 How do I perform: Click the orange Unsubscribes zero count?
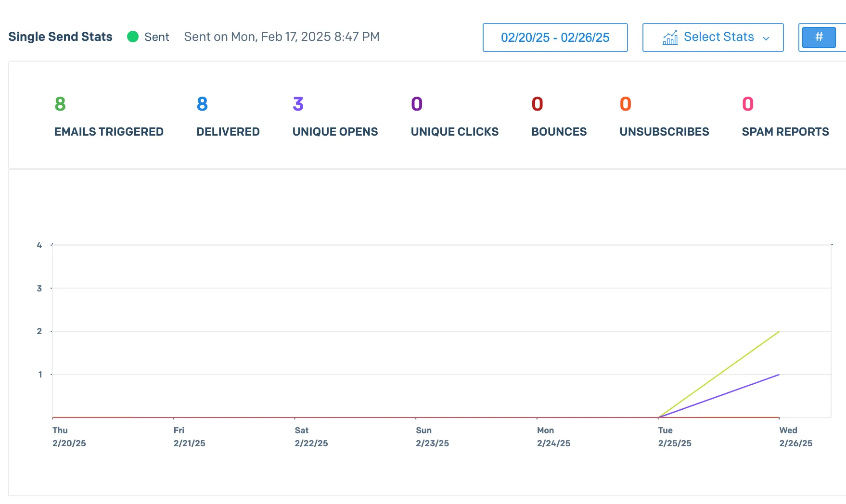coord(625,104)
